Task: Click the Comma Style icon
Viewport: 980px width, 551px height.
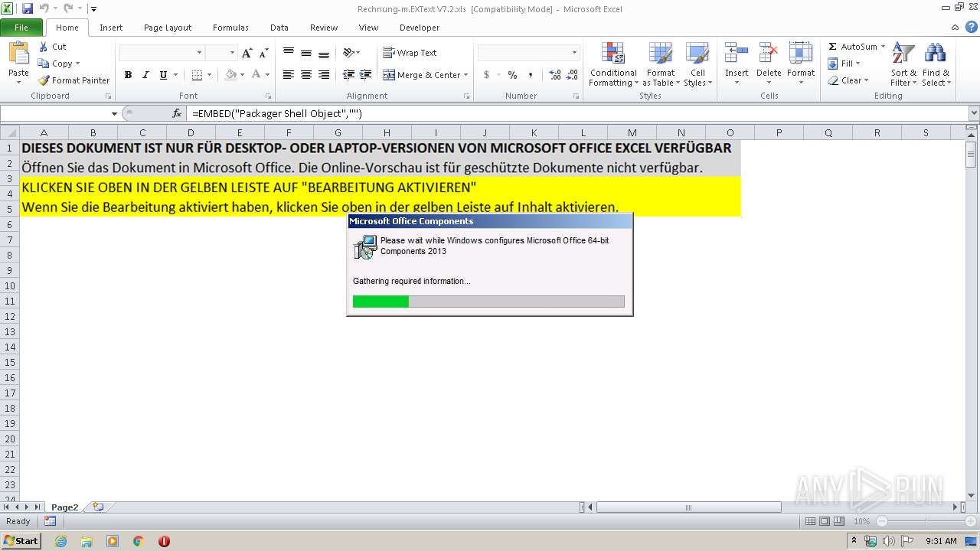Action: (530, 75)
